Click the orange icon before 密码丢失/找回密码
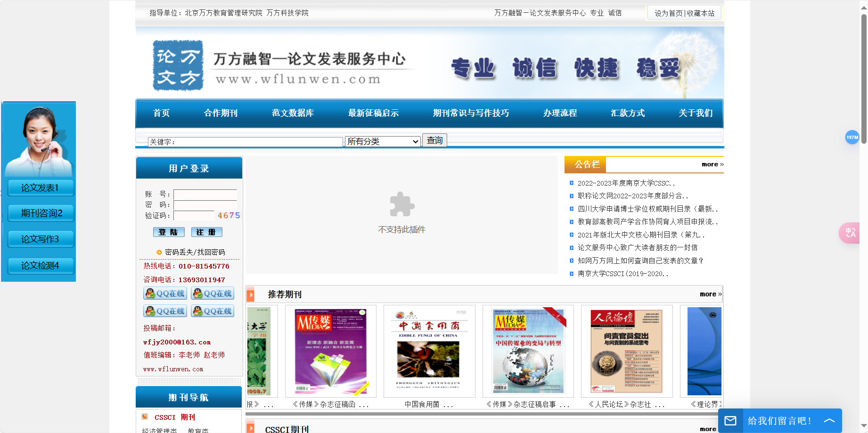Viewport: 868px width, 433px height. [159, 252]
